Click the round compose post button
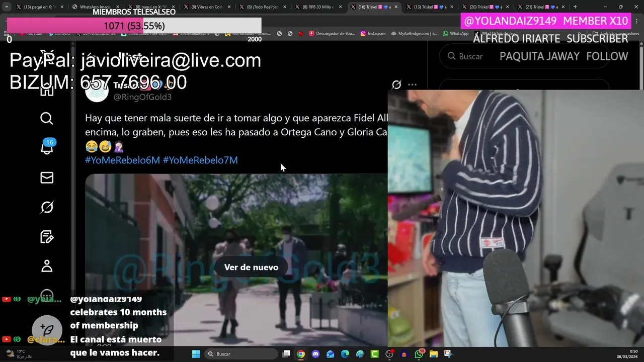This screenshot has height=362, width=644. click(x=47, y=330)
